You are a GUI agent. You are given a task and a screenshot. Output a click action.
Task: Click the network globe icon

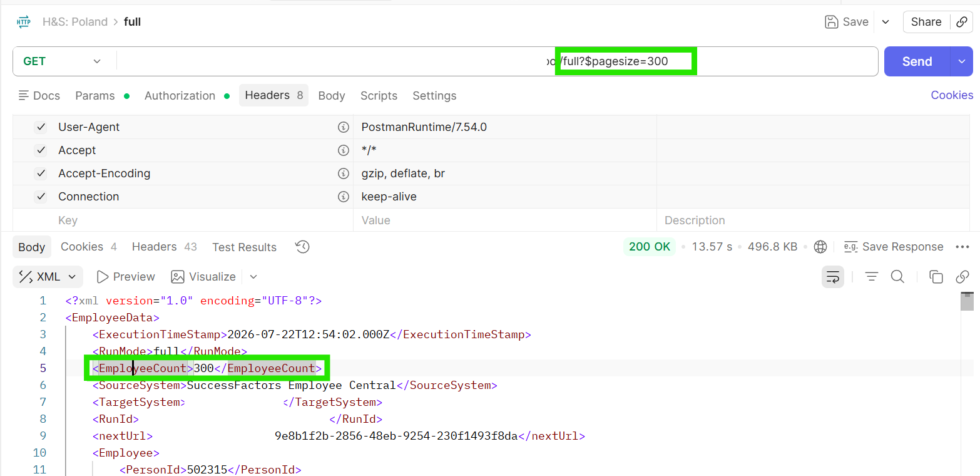[820, 247]
